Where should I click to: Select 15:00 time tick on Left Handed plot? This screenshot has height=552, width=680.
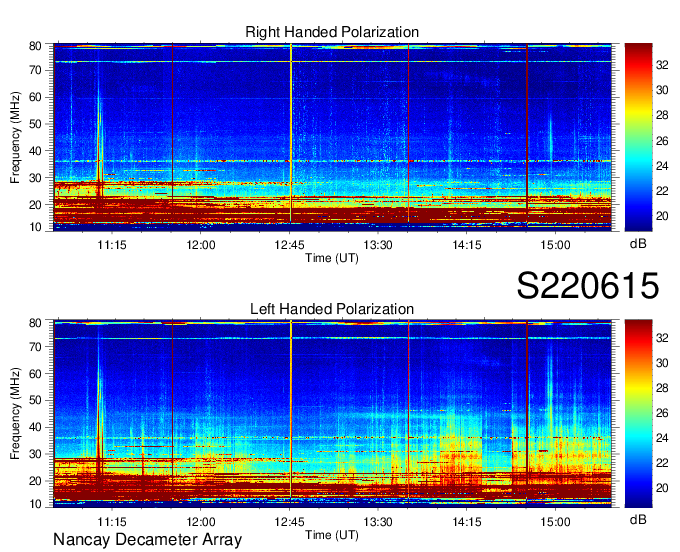[x=555, y=522]
